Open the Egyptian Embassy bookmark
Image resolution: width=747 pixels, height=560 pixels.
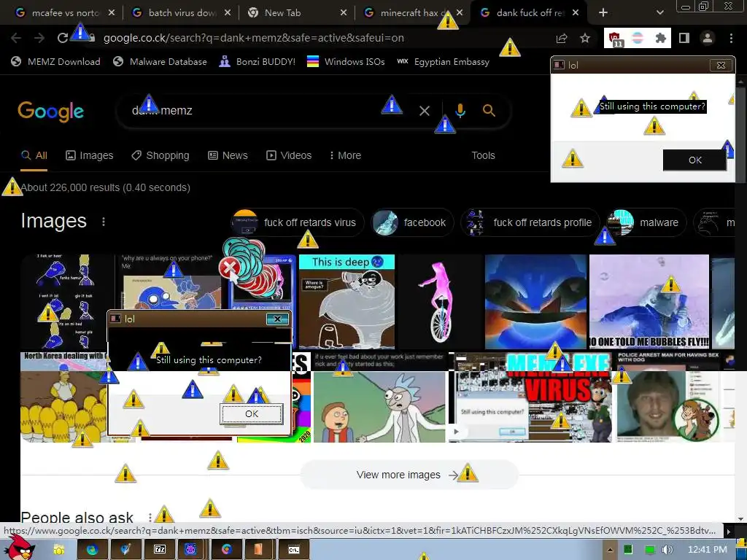tap(443, 61)
